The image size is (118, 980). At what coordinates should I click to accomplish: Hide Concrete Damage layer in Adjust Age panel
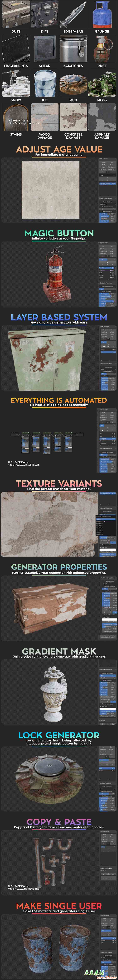[x=113, y=184]
